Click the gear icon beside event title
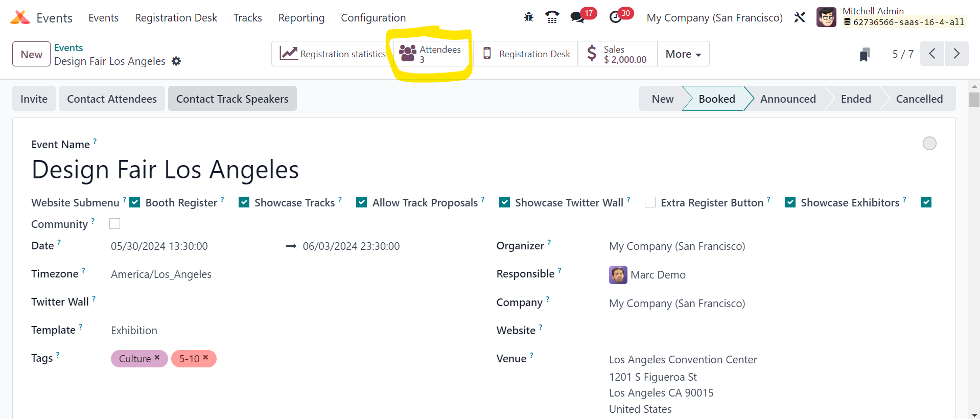The image size is (980, 419). pos(176,61)
